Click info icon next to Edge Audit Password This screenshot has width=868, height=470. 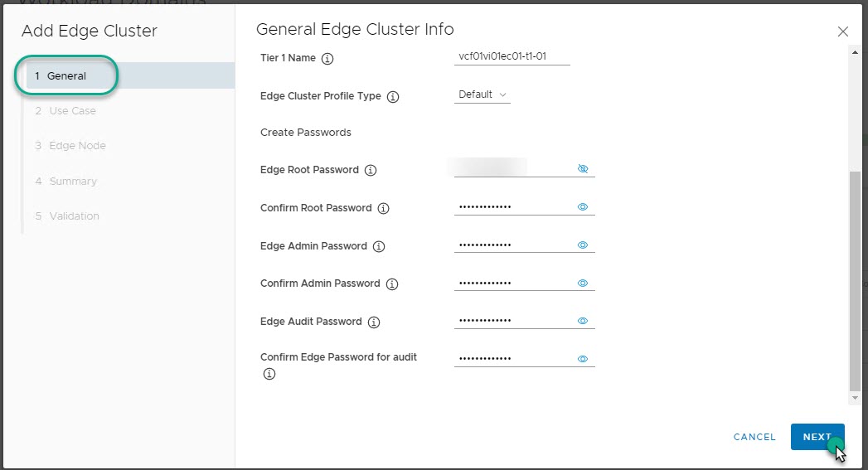coord(374,322)
